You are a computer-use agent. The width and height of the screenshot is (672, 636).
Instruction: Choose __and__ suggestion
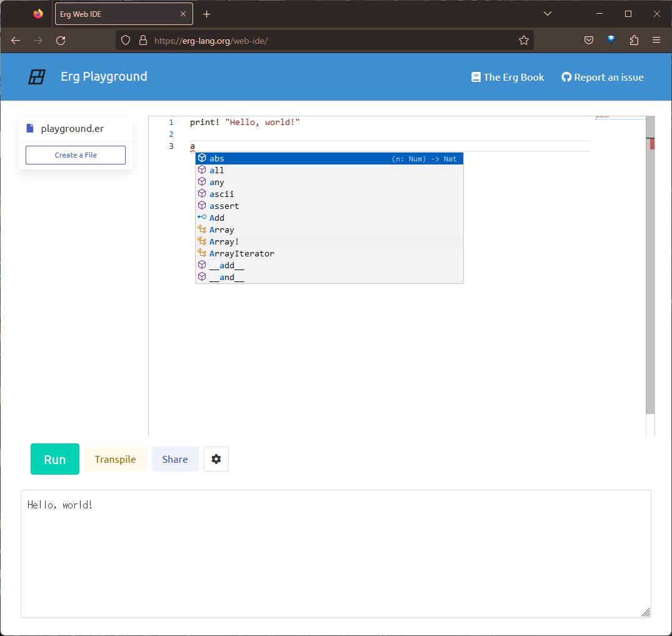[x=329, y=278]
